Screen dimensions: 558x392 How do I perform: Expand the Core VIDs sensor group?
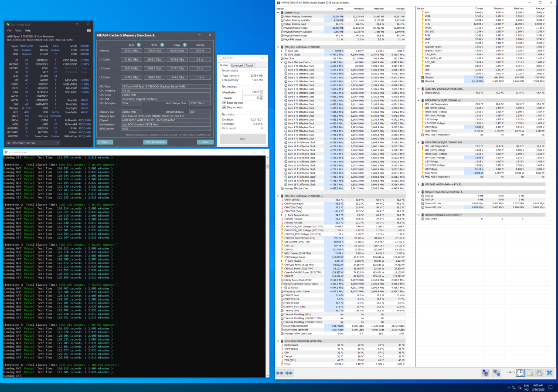(281, 51)
